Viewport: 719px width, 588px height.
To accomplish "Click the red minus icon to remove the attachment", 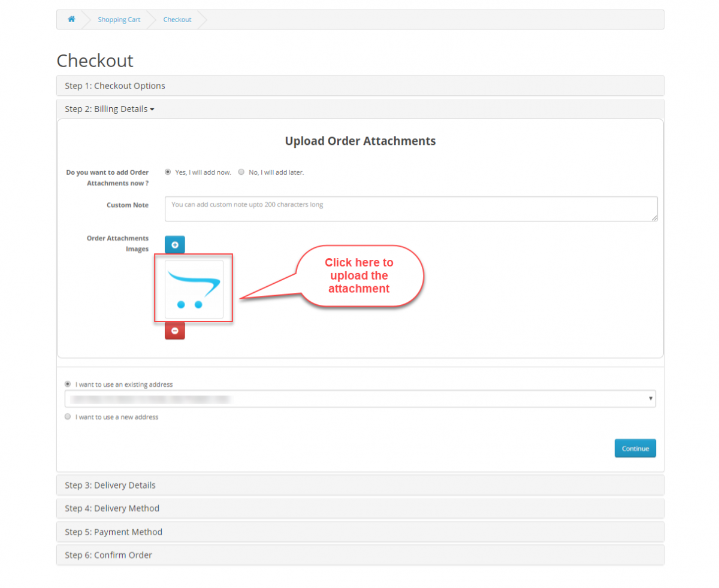I will [174, 331].
